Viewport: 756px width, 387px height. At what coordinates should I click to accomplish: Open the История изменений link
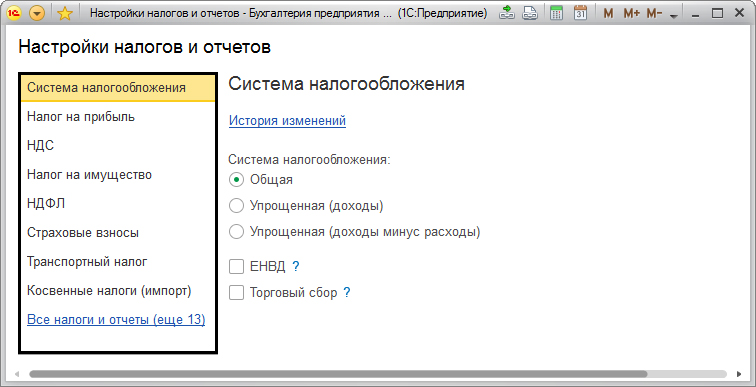tap(287, 120)
